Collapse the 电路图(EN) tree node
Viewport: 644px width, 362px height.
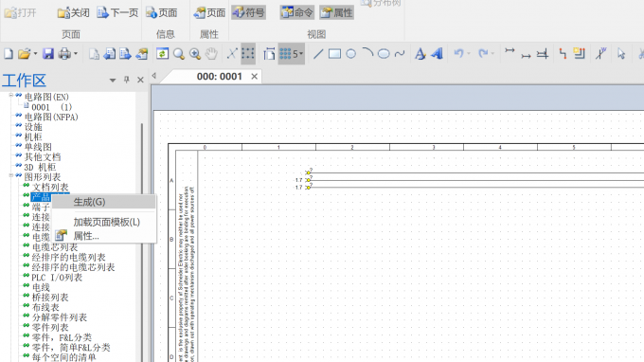click(x=11, y=96)
